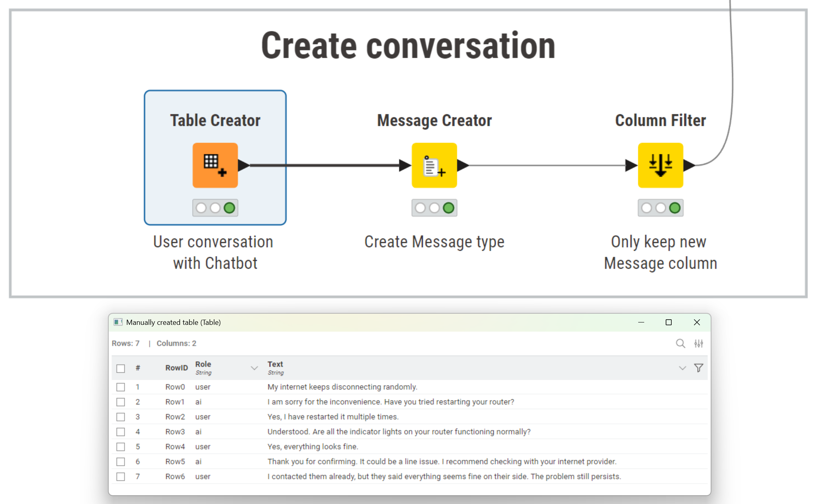Check the box for Row3

click(121, 432)
